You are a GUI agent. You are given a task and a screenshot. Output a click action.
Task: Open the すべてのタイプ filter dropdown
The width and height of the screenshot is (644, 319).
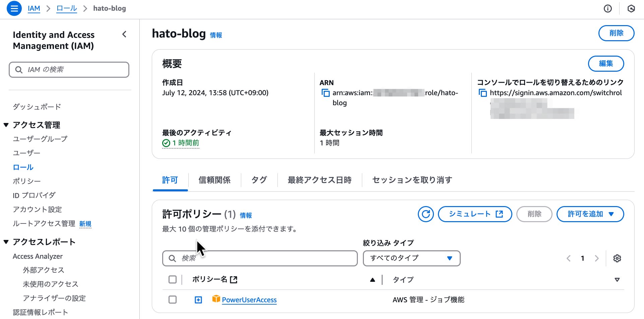tap(411, 258)
